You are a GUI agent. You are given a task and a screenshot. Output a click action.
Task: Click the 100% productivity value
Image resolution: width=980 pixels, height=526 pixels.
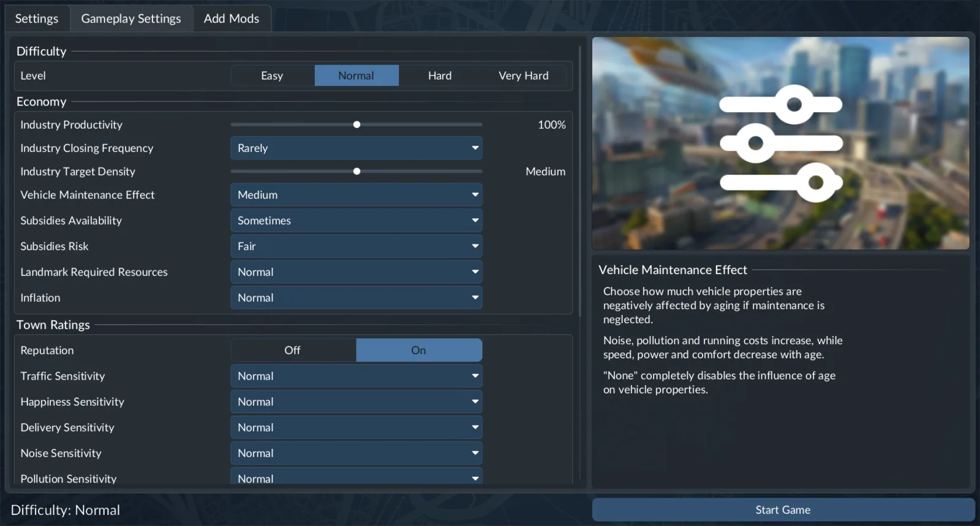coord(551,124)
